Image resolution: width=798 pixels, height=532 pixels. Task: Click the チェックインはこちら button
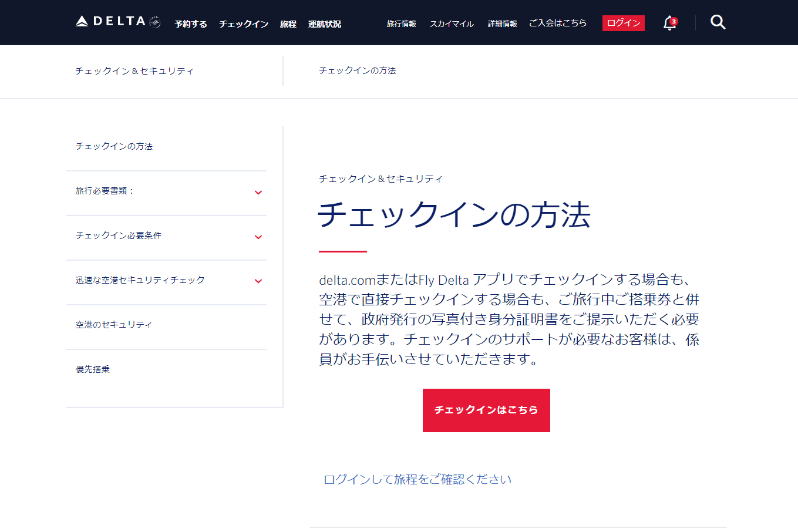click(486, 410)
